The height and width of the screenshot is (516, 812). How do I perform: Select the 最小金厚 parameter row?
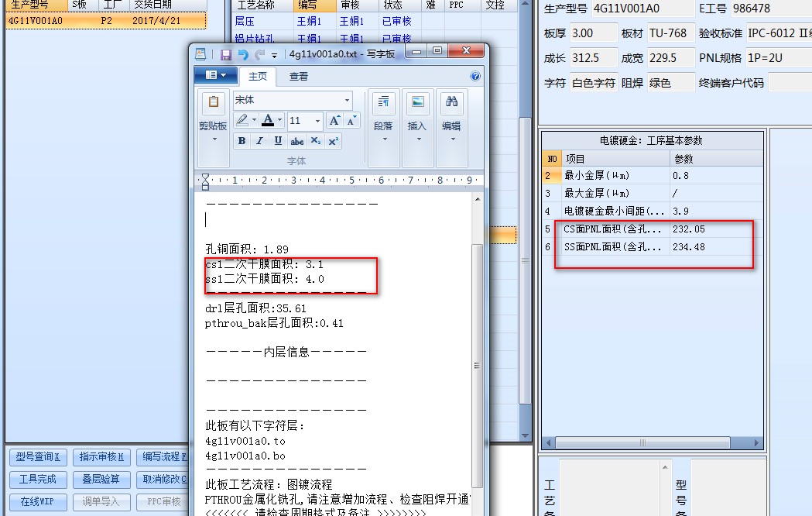coord(653,176)
